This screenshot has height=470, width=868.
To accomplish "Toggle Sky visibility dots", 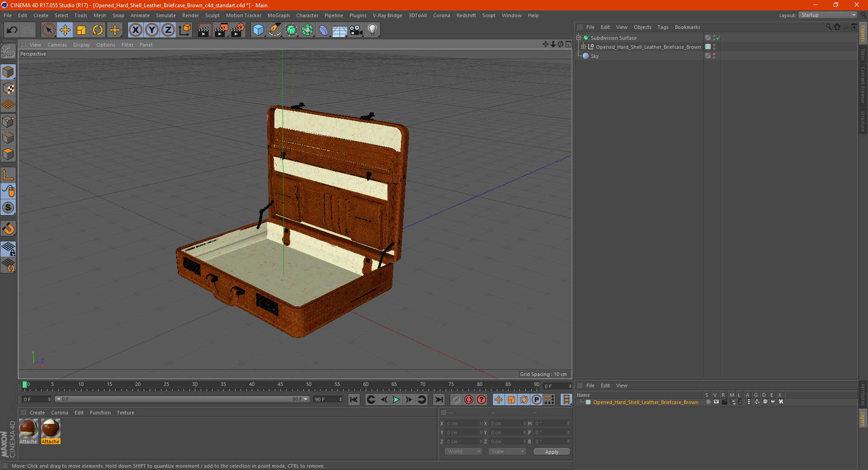I will 714,56.
